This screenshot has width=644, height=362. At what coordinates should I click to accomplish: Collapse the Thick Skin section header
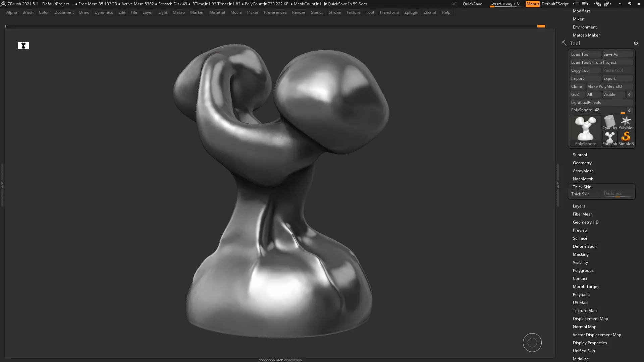(582, 187)
